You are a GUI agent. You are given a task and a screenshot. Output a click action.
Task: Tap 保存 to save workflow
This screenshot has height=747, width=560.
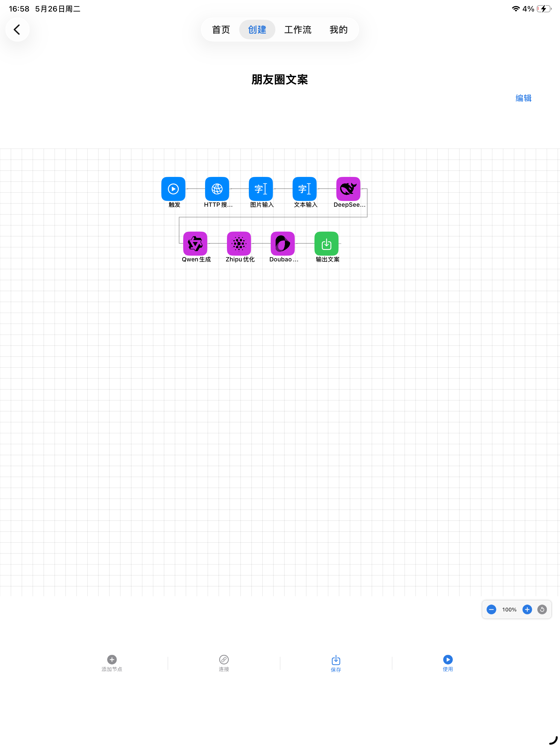click(336, 664)
